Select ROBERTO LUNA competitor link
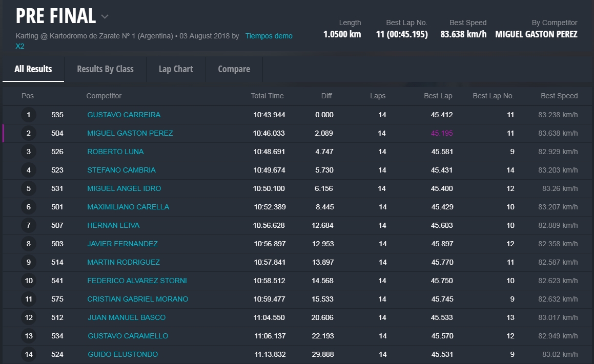 115,152
